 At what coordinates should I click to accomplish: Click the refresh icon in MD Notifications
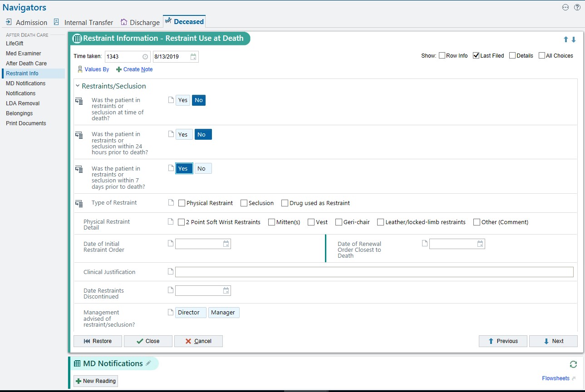pos(573,364)
